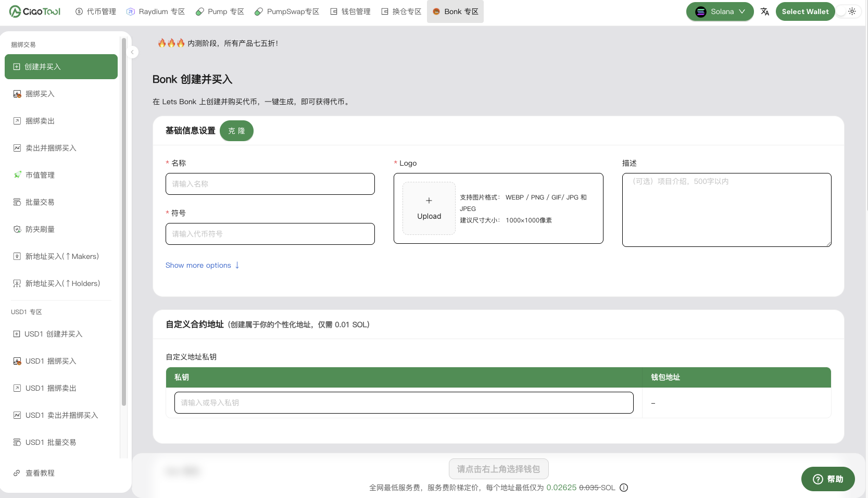
Task: Open the Raydium 专区 tab
Action: click(x=156, y=11)
